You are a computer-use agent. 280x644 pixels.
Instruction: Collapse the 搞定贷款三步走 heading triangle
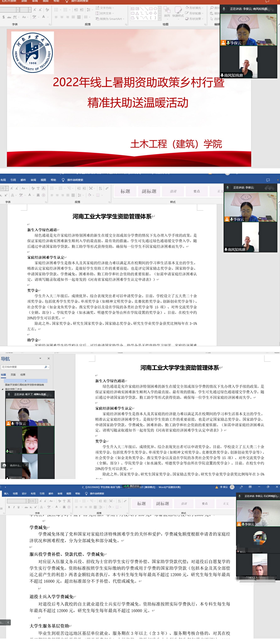(3, 389)
